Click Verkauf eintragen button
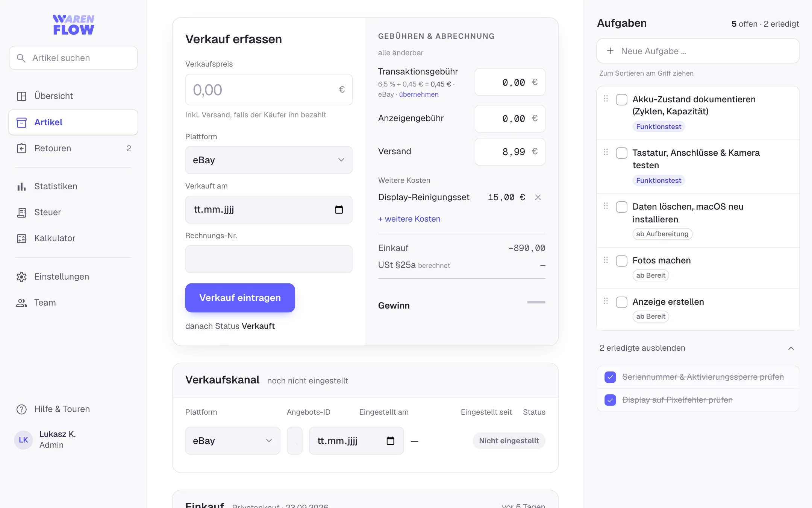Screen dimensions: 812x508 (x=240, y=298)
